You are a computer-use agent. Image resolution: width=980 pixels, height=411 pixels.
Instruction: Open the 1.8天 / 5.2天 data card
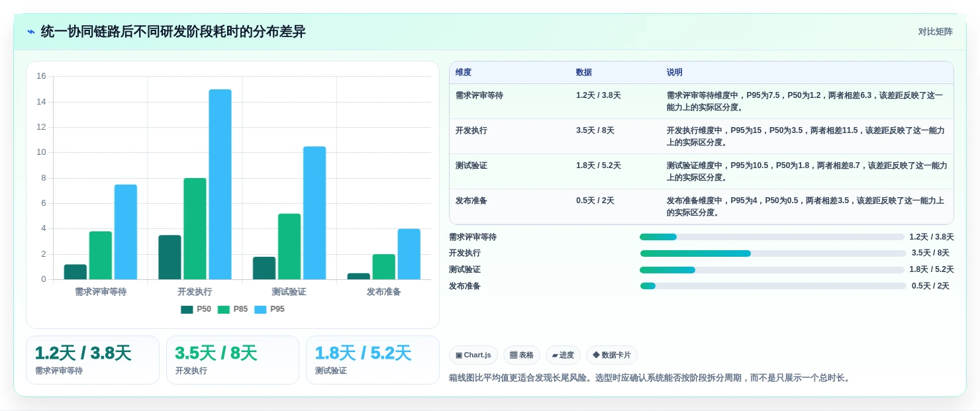(373, 360)
